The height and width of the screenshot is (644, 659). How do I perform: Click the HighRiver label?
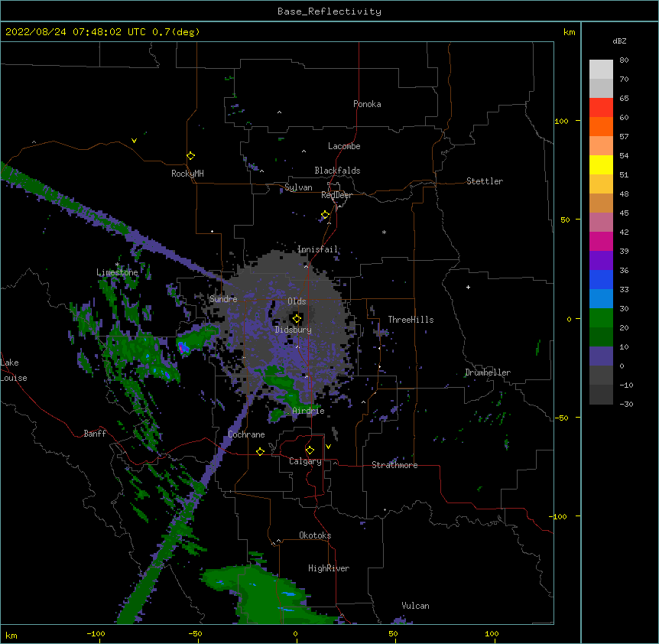tap(329, 568)
